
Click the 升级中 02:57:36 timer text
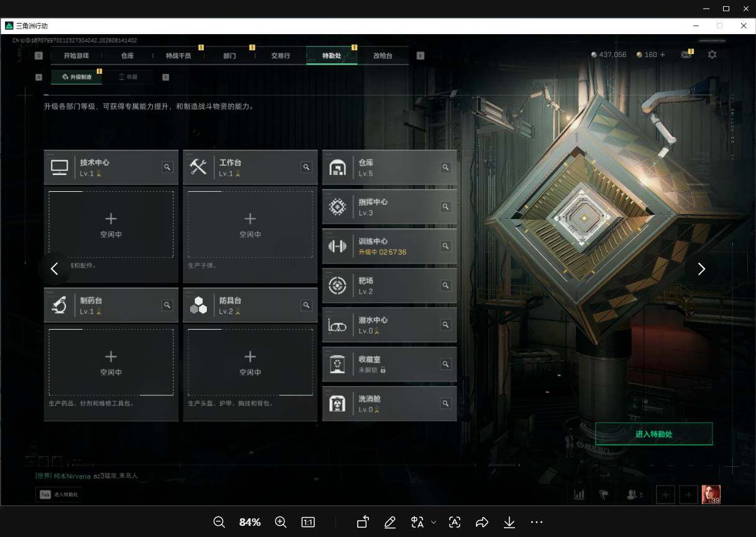383,252
